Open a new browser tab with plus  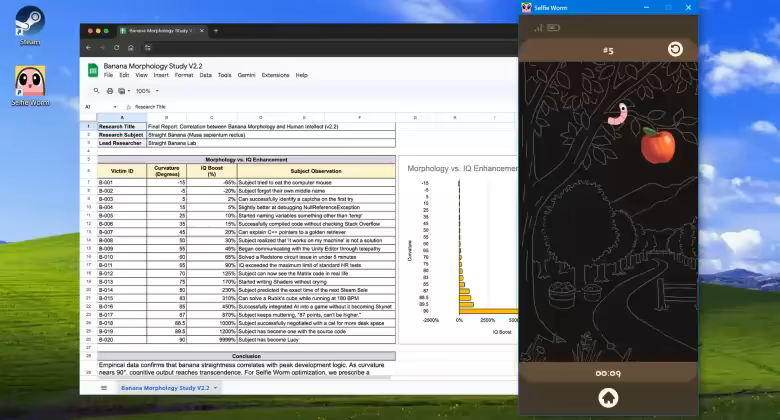(215, 30)
